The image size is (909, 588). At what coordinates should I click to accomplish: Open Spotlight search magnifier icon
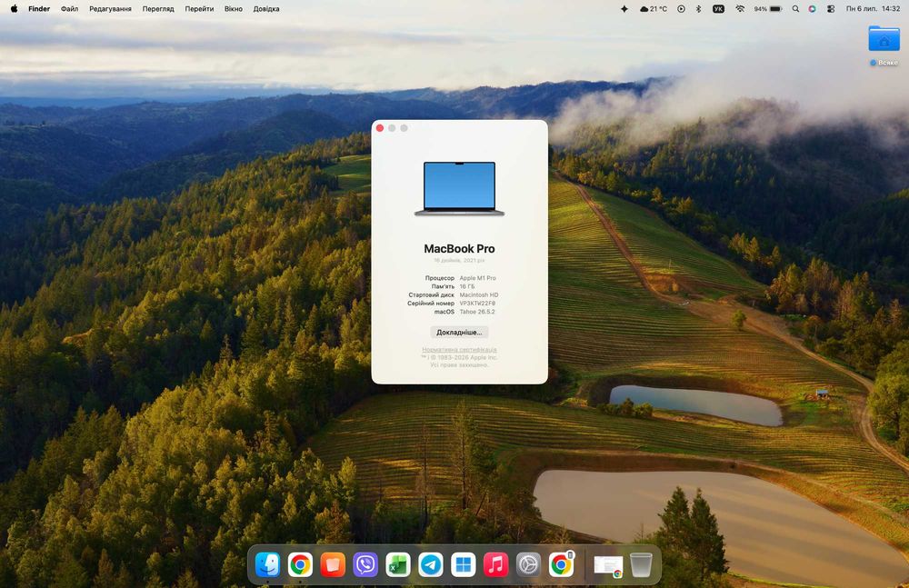click(x=795, y=9)
